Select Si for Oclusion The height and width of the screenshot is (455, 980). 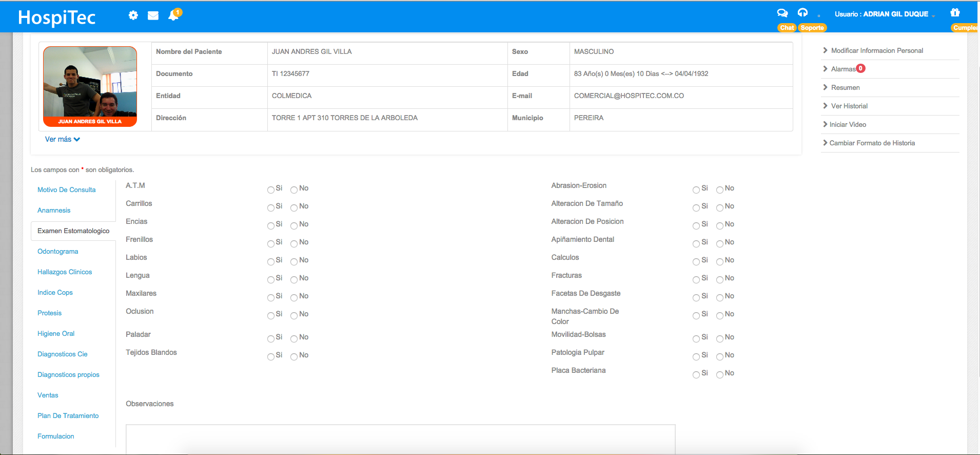coord(271,316)
